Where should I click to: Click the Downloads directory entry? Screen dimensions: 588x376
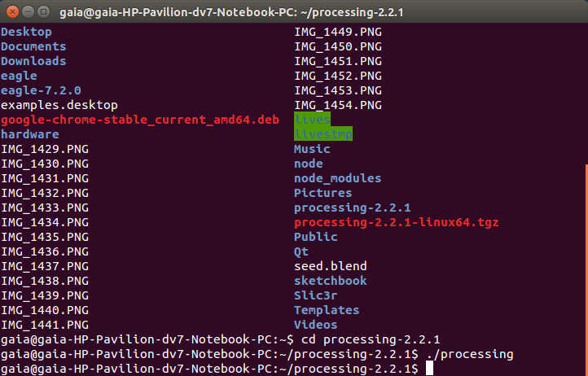click(33, 61)
